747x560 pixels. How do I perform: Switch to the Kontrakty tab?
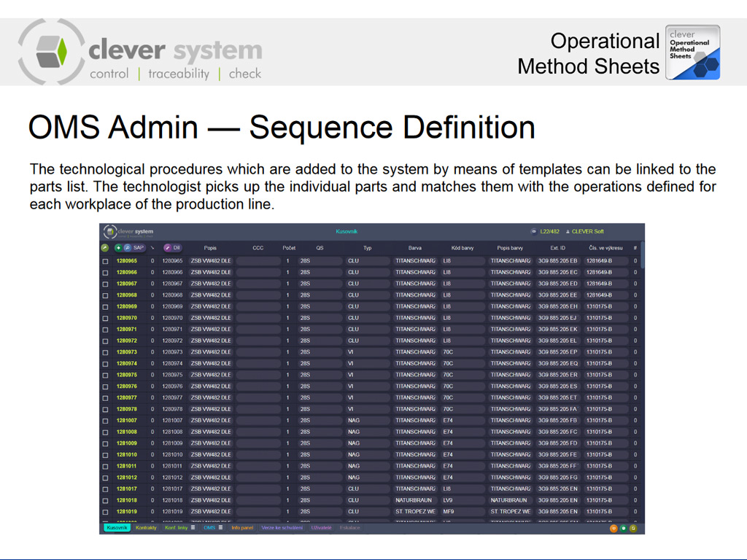tap(146, 528)
